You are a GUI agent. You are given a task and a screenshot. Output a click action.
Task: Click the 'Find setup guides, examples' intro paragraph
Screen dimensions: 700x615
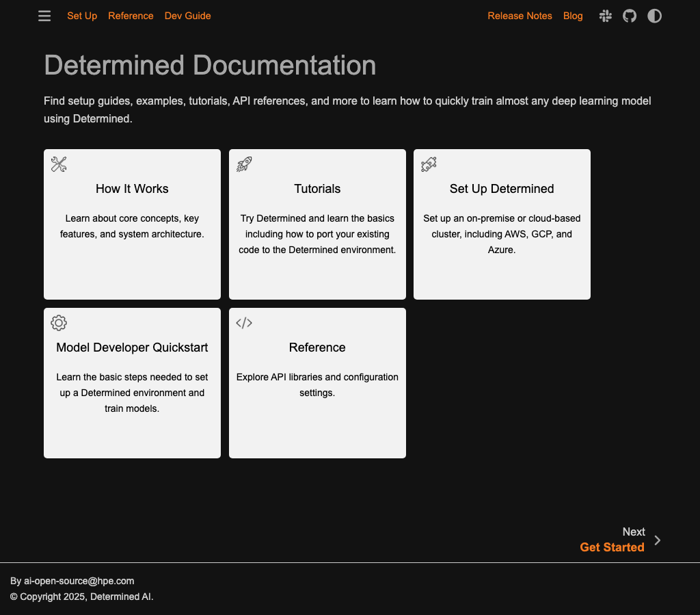click(x=347, y=109)
